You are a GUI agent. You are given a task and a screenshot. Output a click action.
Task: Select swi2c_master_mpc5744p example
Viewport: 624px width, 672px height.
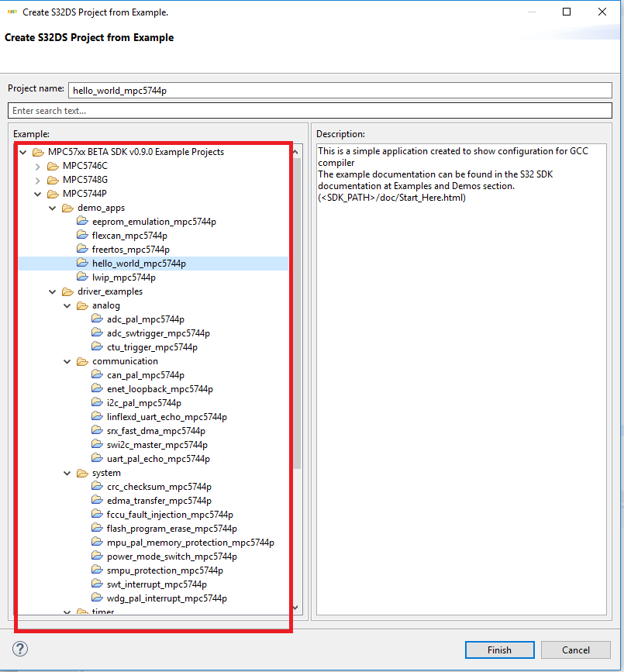point(157,445)
